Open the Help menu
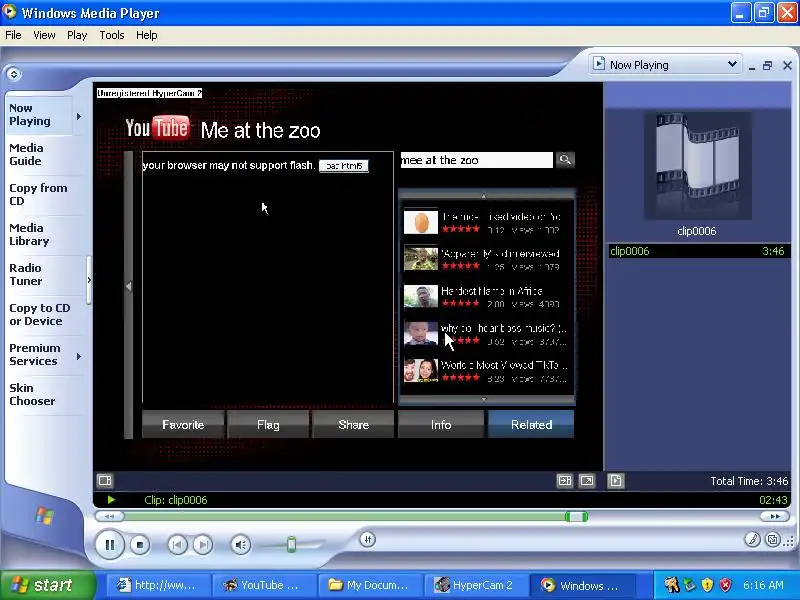Image resolution: width=800 pixels, height=600 pixels. (146, 35)
